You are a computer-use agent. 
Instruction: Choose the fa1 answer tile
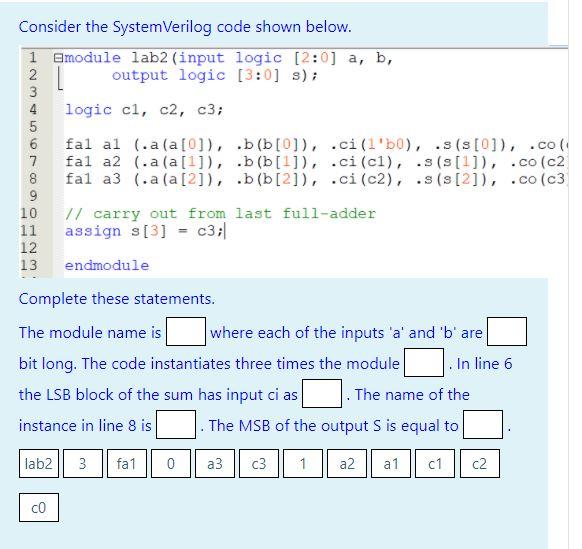tap(127, 463)
